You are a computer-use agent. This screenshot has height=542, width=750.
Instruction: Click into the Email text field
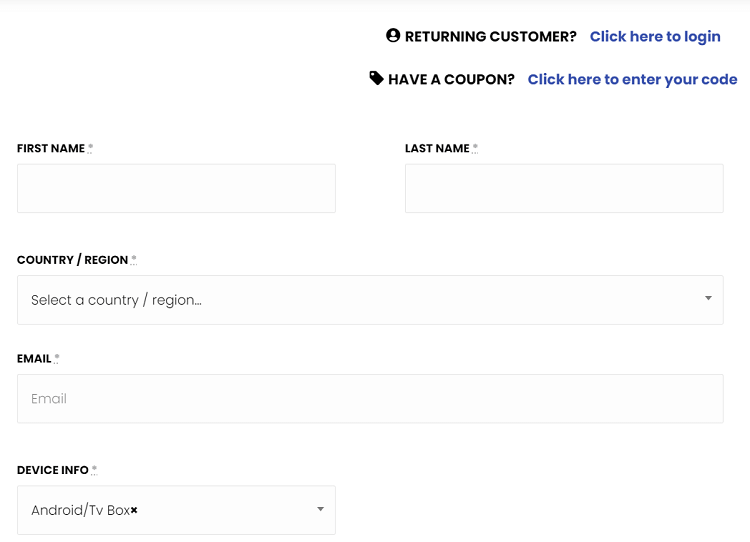370,398
